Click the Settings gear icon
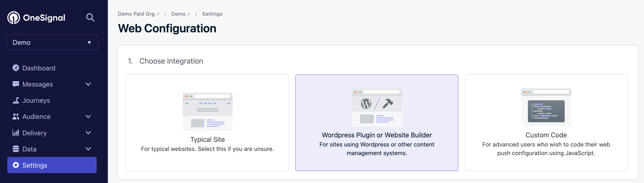 [x=16, y=165]
